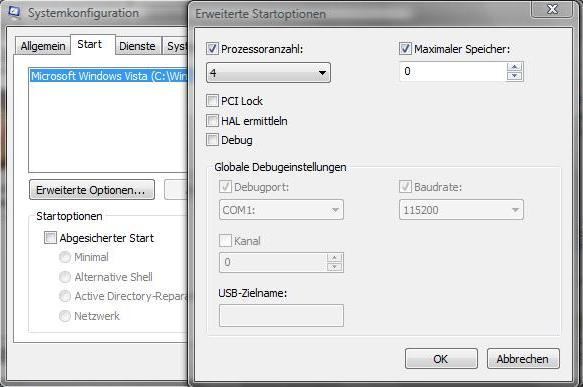This screenshot has width=583, height=387.
Task: Increase Maximaler Speicher with up arrow
Action: tap(515, 67)
